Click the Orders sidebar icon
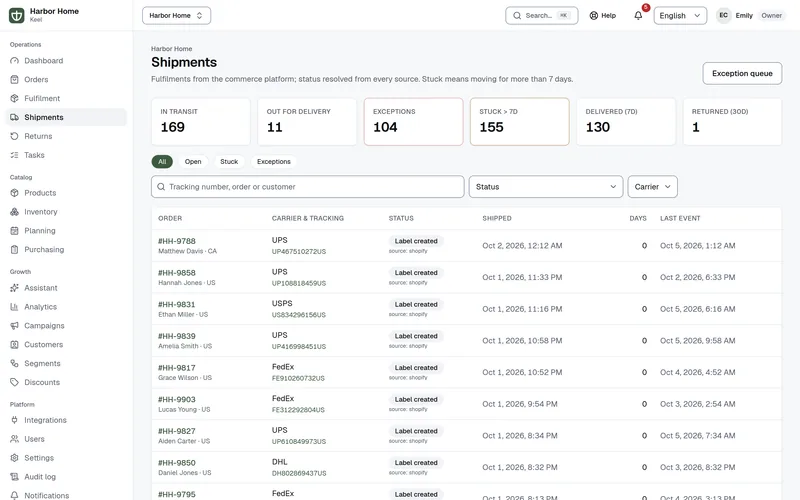The height and width of the screenshot is (500, 800). click(14, 80)
